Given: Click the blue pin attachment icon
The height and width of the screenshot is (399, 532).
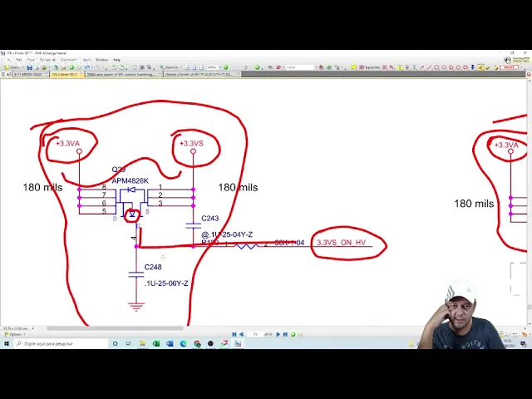Looking at the screenshot, I should (473, 67).
